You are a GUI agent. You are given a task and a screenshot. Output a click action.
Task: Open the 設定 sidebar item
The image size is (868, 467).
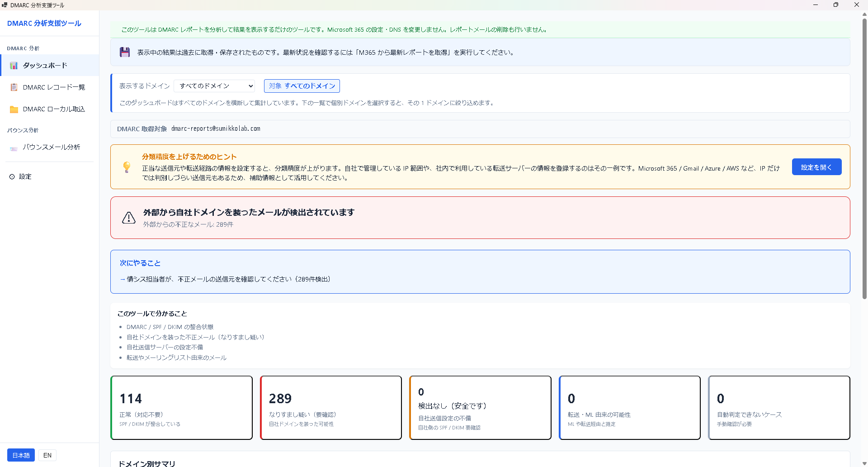50,176
